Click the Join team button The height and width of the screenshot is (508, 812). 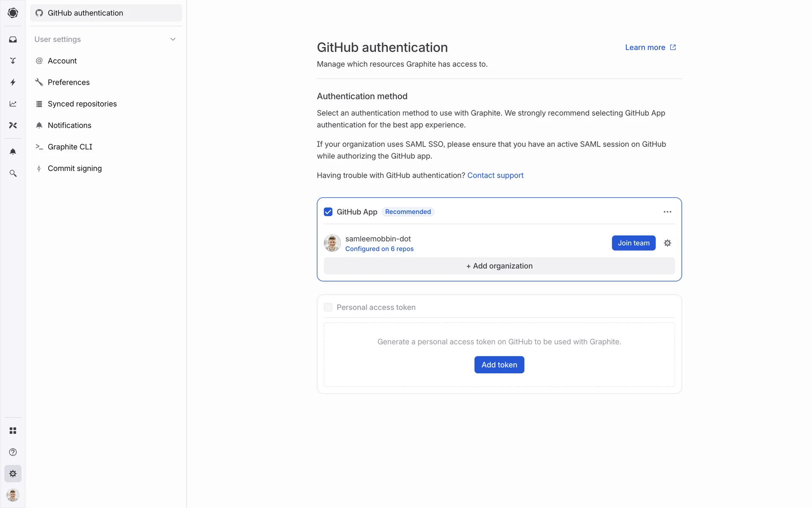pyautogui.click(x=633, y=243)
